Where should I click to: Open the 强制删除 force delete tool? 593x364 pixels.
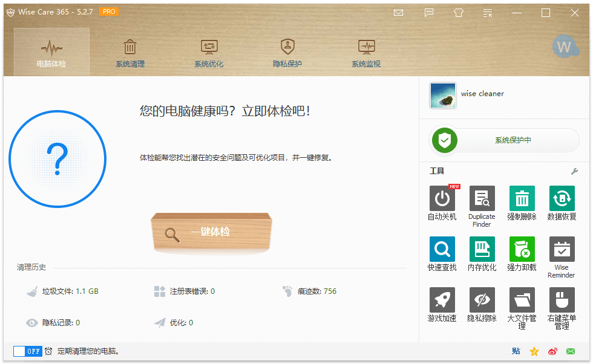(x=522, y=198)
